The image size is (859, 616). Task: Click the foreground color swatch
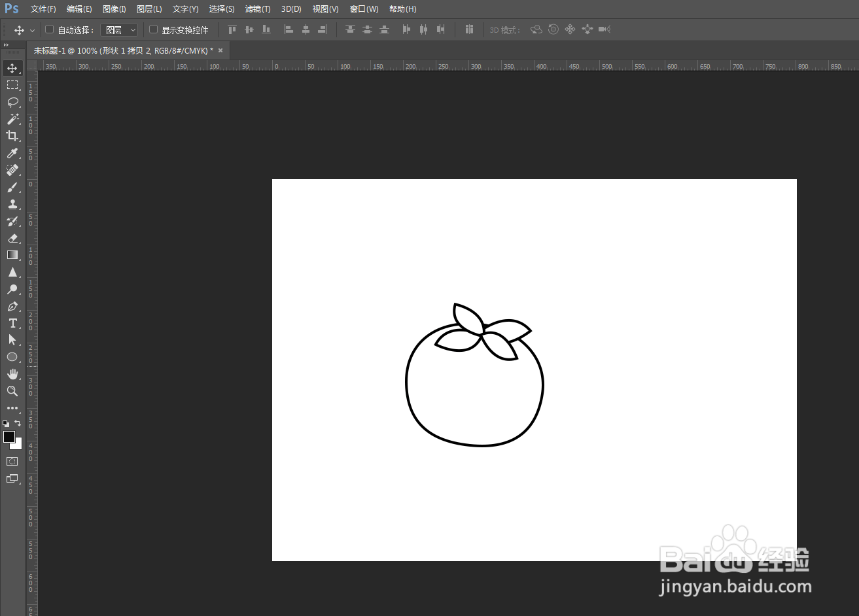pyautogui.click(x=9, y=436)
